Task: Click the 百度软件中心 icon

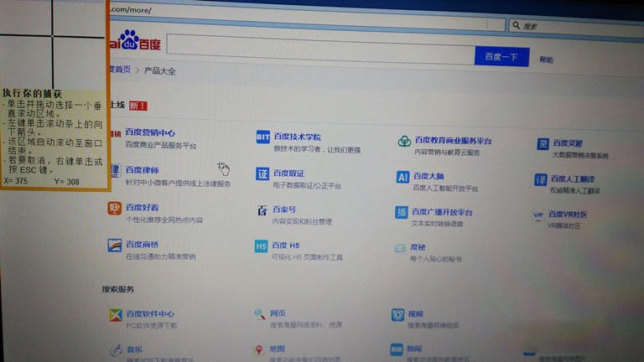Action: [x=116, y=315]
